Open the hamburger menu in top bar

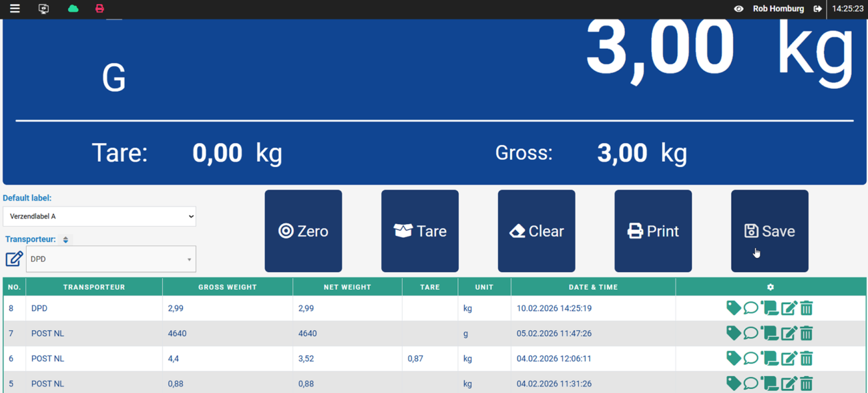15,9
